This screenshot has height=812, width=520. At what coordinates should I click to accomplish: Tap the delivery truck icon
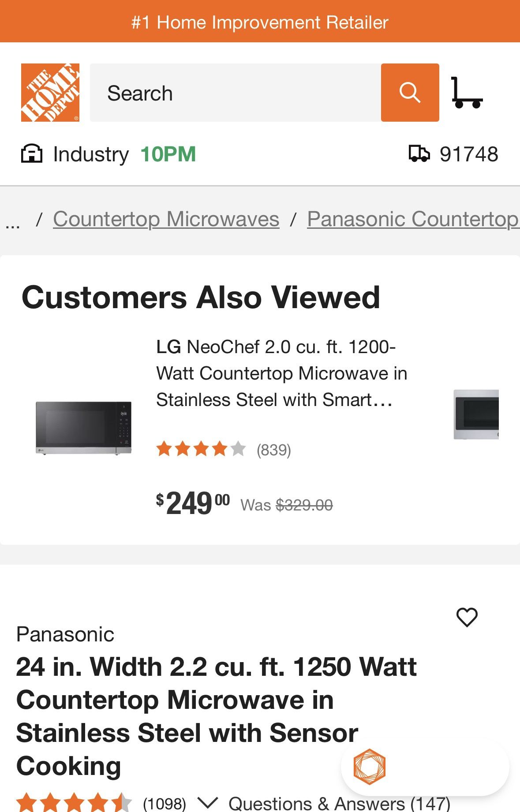tap(419, 154)
